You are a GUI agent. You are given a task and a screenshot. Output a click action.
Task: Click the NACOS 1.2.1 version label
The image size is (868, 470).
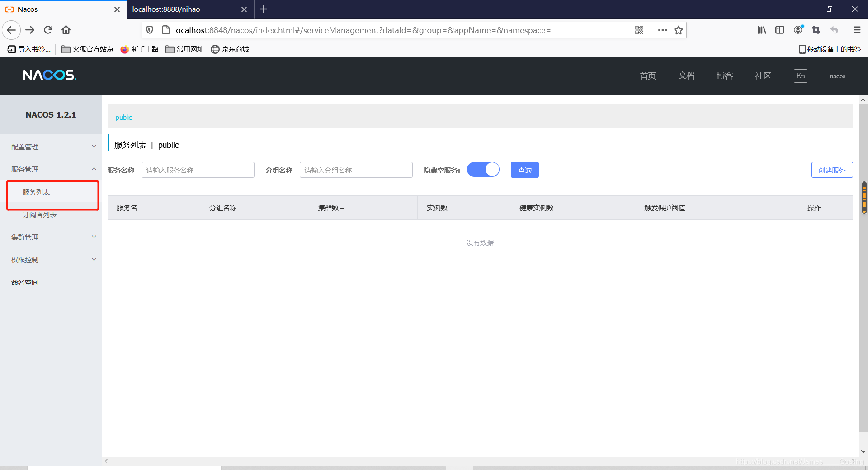[51, 115]
